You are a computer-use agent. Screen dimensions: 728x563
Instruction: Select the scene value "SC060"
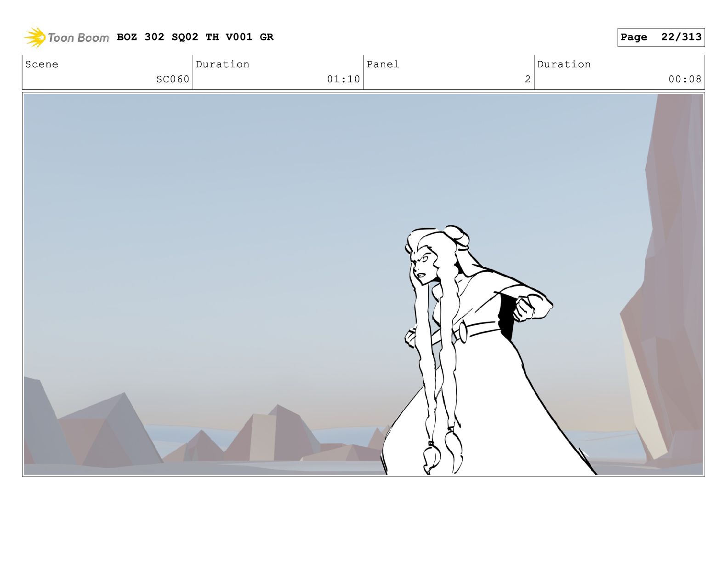[173, 79]
